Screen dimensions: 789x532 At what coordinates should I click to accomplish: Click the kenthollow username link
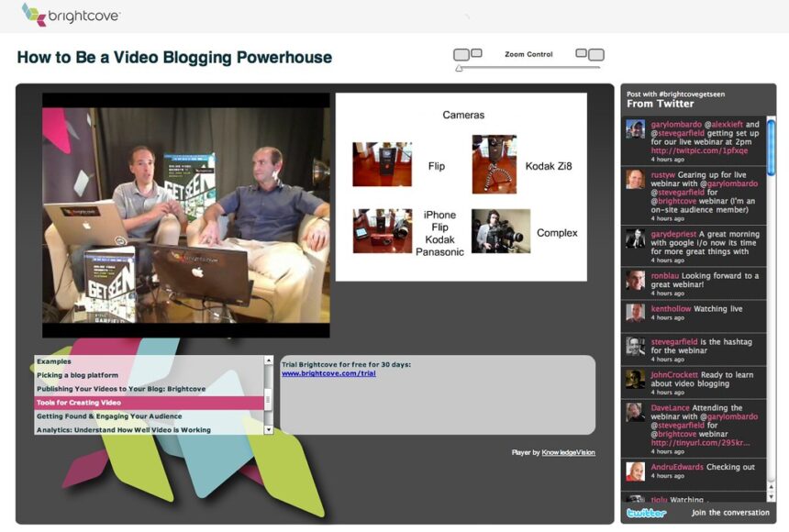[671, 308]
